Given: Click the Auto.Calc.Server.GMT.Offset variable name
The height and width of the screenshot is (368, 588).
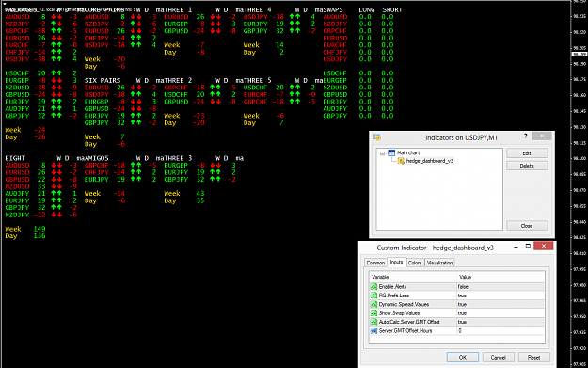Looking at the screenshot, I should point(409,322).
